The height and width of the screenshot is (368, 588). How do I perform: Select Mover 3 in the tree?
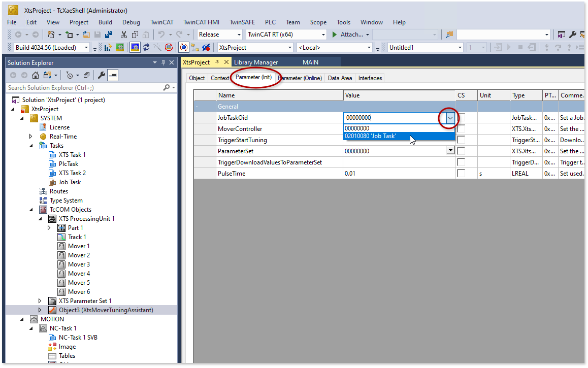(79, 264)
